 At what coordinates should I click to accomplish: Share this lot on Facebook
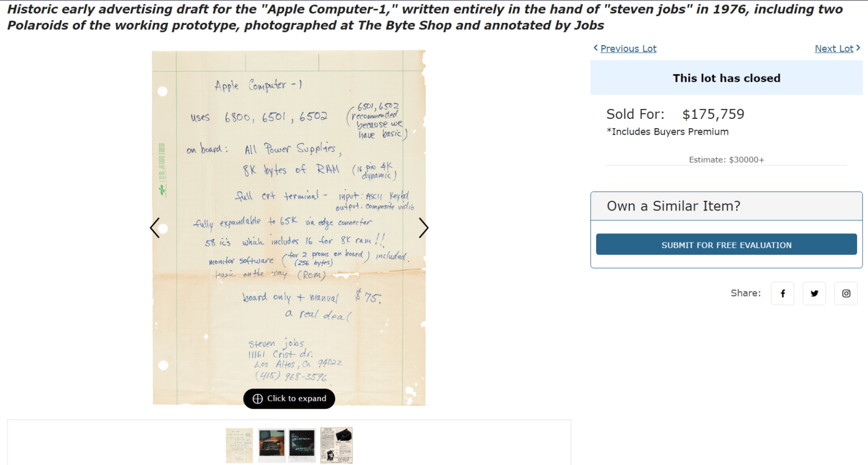pyautogui.click(x=782, y=294)
